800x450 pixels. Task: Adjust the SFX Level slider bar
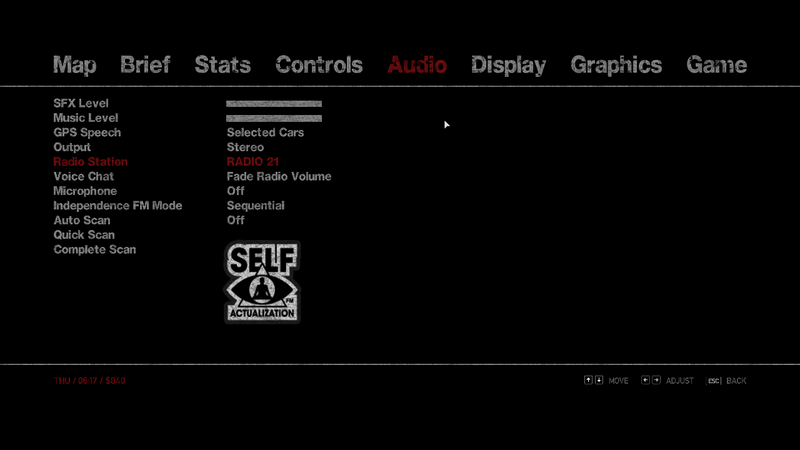click(x=274, y=104)
